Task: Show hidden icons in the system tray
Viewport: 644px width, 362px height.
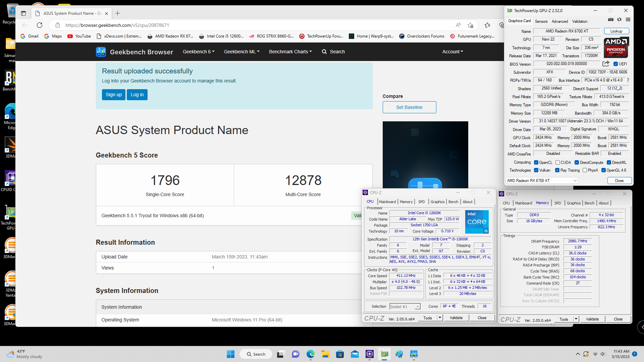Action: coord(578,354)
